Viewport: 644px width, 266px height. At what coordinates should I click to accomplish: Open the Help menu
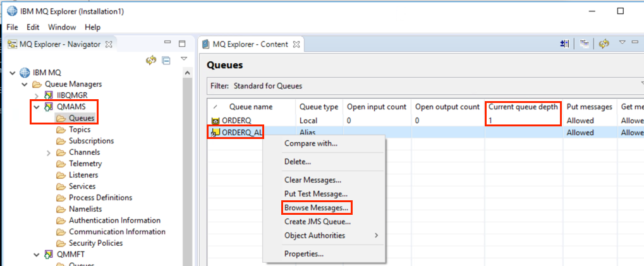coord(92,28)
